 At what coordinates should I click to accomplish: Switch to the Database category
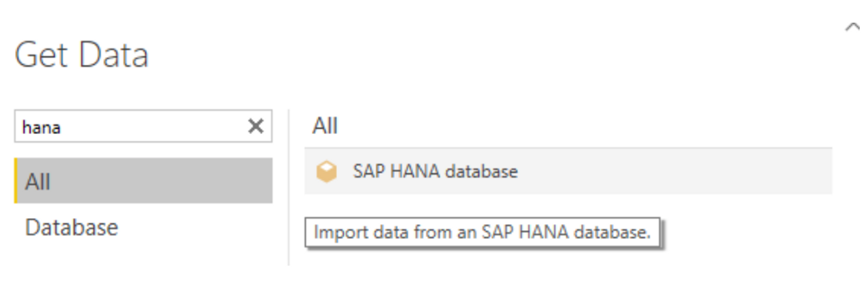click(71, 227)
